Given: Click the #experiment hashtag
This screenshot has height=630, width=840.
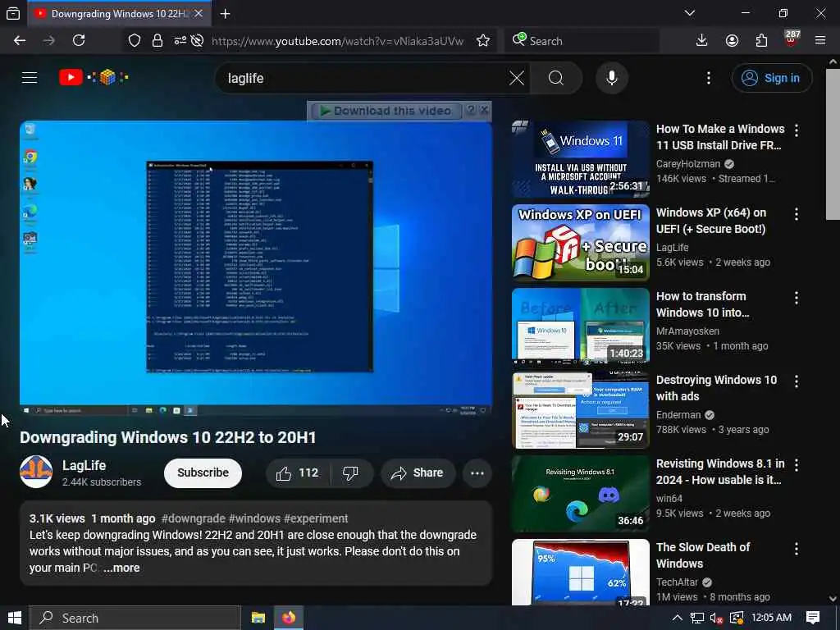Looking at the screenshot, I should 316,518.
